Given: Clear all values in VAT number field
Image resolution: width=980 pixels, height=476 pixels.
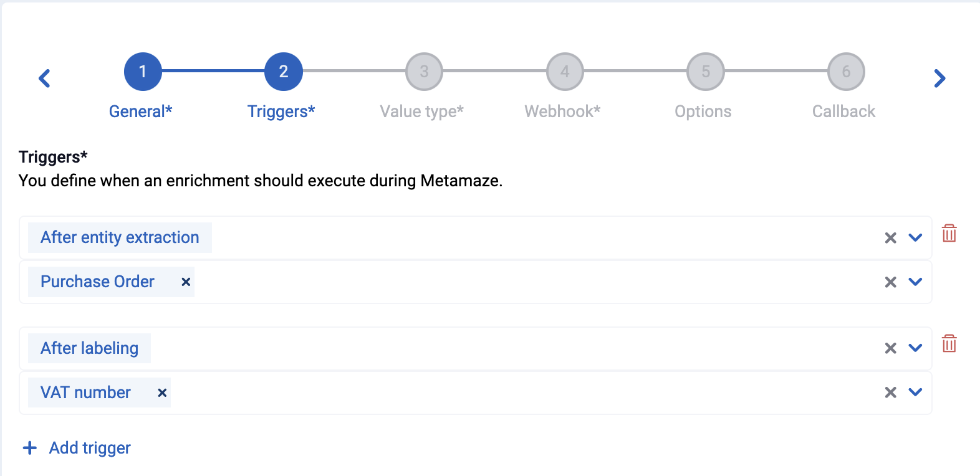Looking at the screenshot, I should [890, 393].
